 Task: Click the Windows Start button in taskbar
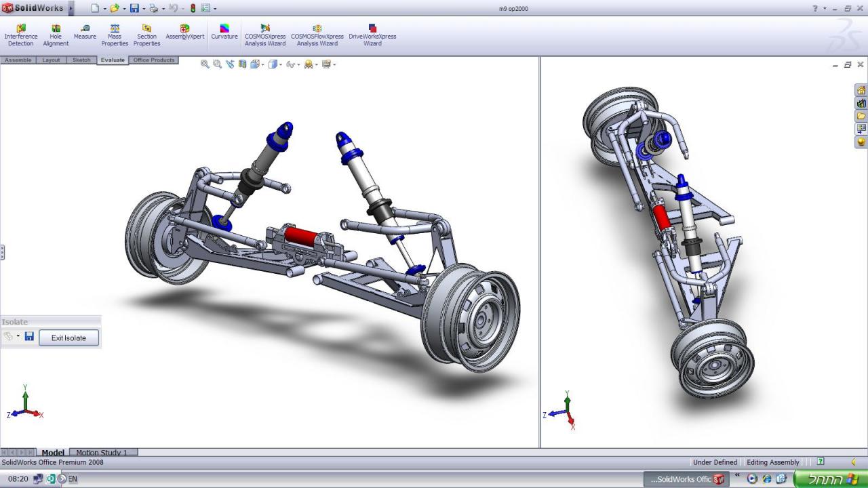(830, 479)
